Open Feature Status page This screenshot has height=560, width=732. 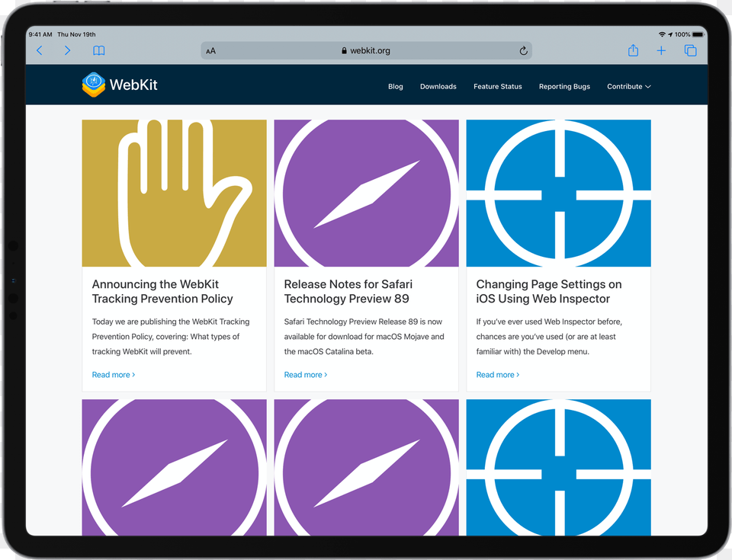pyautogui.click(x=497, y=87)
